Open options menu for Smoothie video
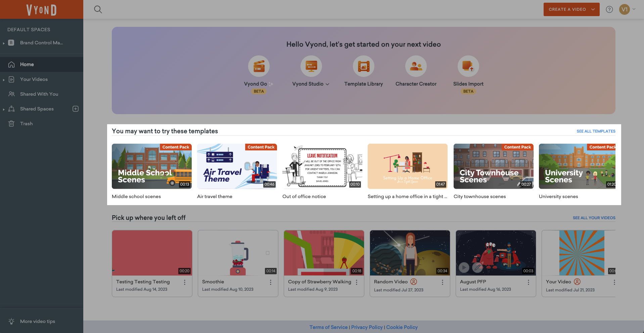The height and width of the screenshot is (333, 644). (x=271, y=282)
